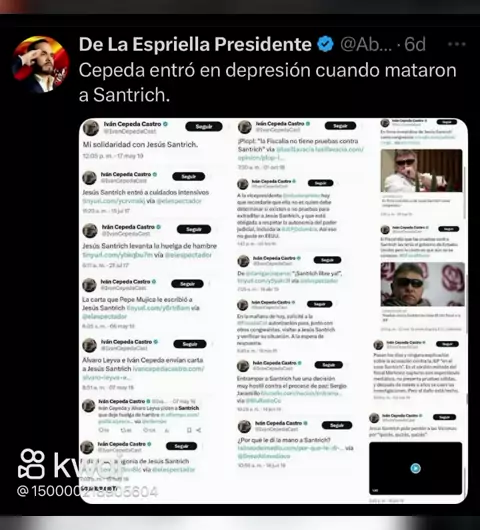
Task: Open the Santrich photo with dark wood background
Action: 421,171
